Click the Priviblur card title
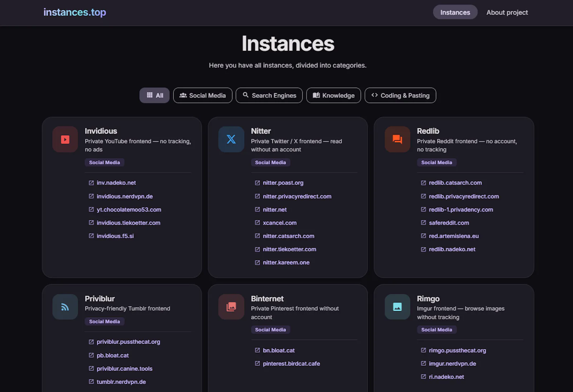Viewport: 573px width, 392px height. [100, 299]
